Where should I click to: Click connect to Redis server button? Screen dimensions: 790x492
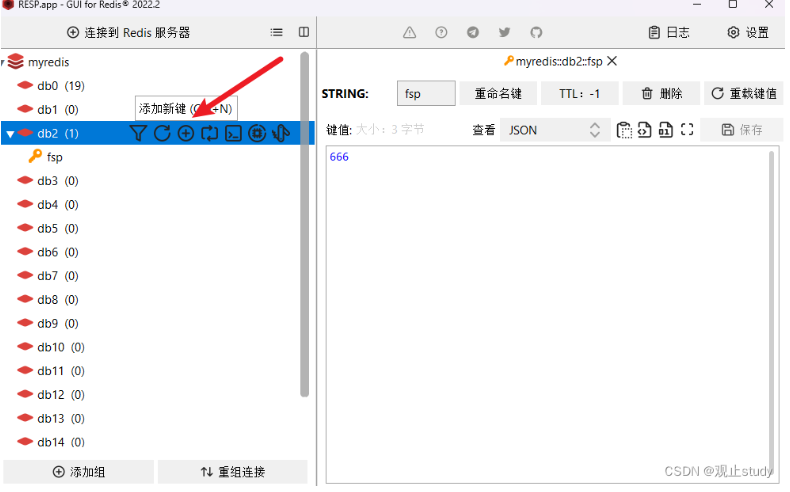click(128, 33)
